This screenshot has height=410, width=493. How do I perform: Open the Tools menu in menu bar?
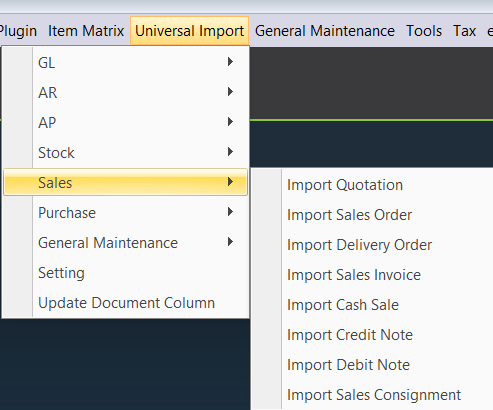click(x=424, y=31)
